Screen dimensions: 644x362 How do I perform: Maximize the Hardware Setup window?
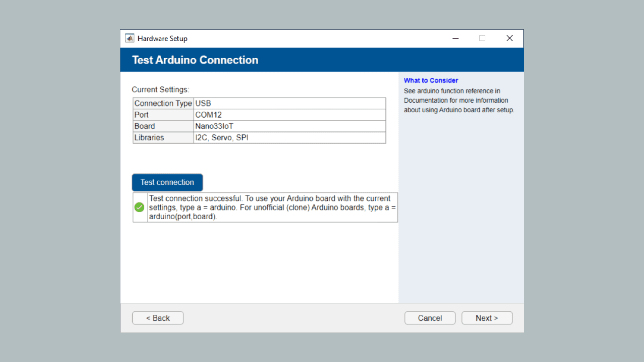(482, 38)
